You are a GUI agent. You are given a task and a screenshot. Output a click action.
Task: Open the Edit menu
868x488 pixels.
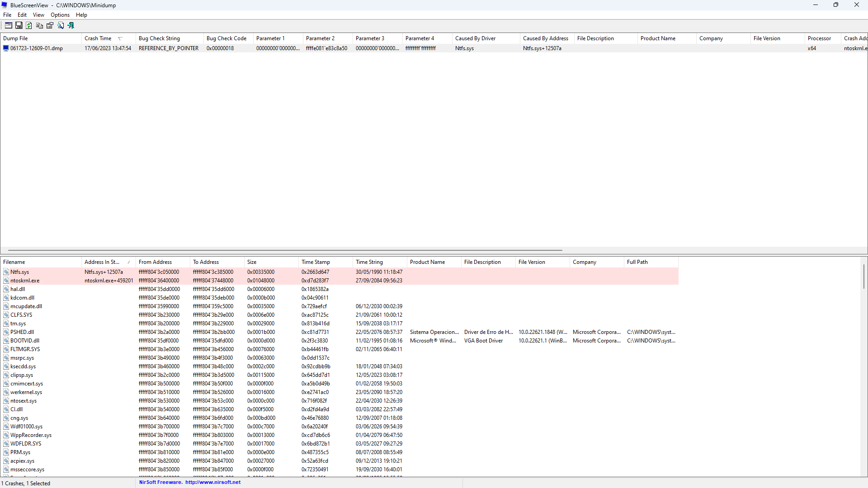pyautogui.click(x=22, y=15)
